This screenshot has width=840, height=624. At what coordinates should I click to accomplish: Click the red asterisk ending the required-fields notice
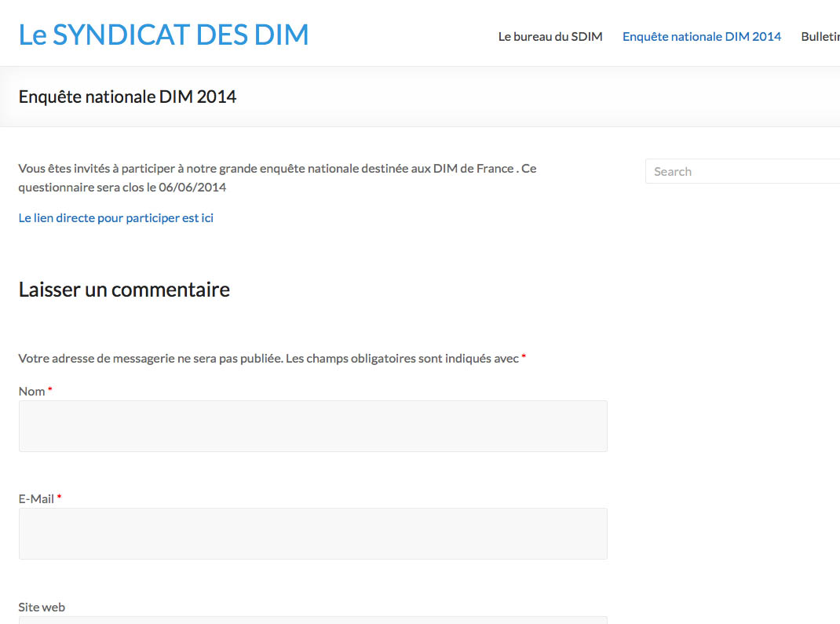point(524,357)
